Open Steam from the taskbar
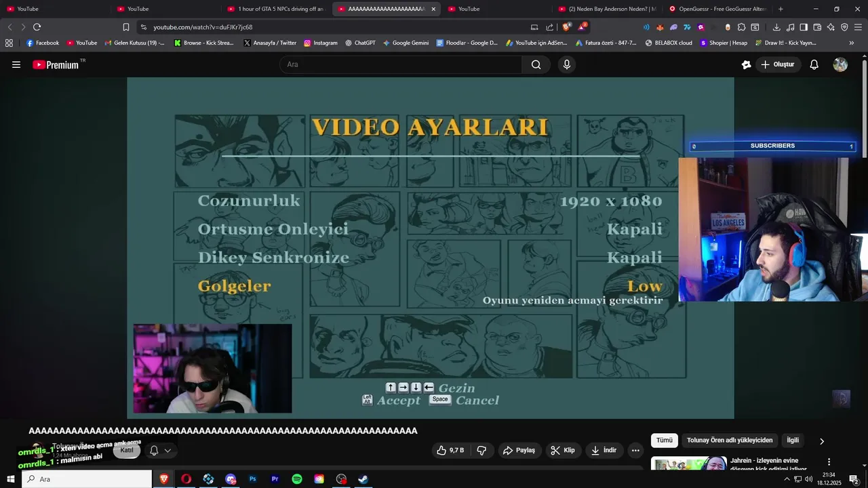Screen dimensions: 868x488 click(x=363, y=479)
